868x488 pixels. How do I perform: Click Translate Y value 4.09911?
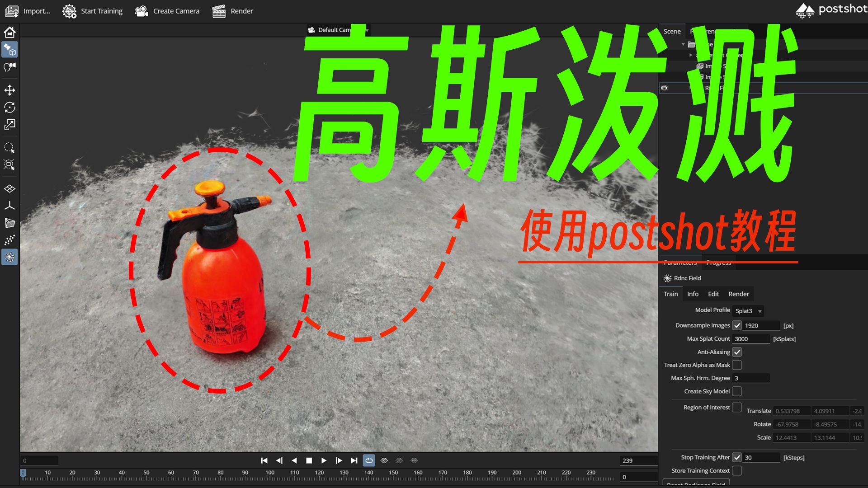830,411
